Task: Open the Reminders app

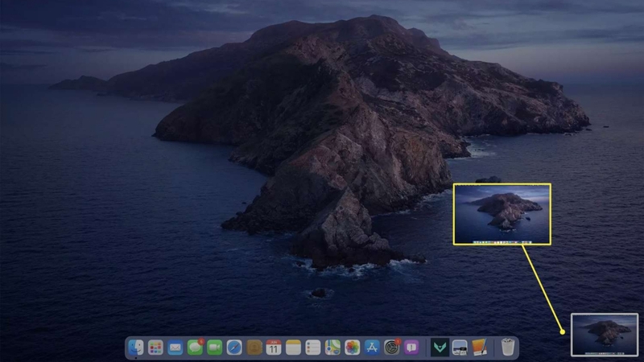Action: tap(313, 348)
